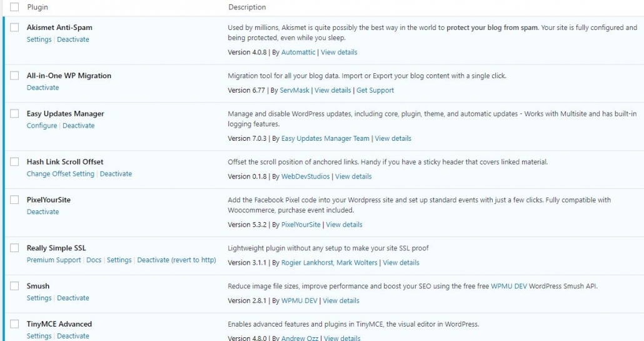
Task: Tick the Smush plugin checkbox
Action: coord(14,286)
